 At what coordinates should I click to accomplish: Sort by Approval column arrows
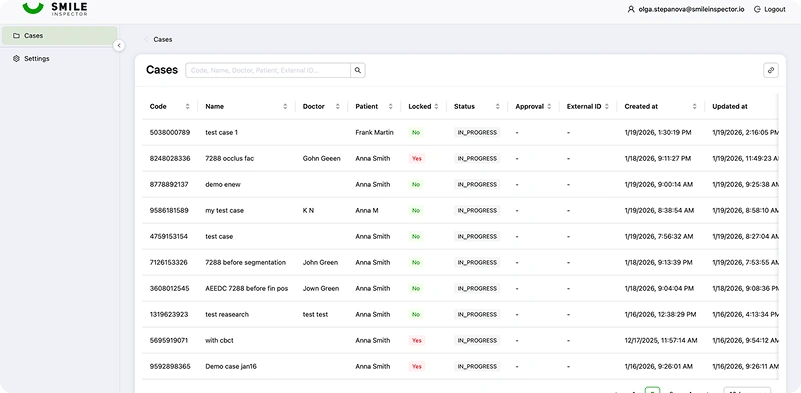549,107
